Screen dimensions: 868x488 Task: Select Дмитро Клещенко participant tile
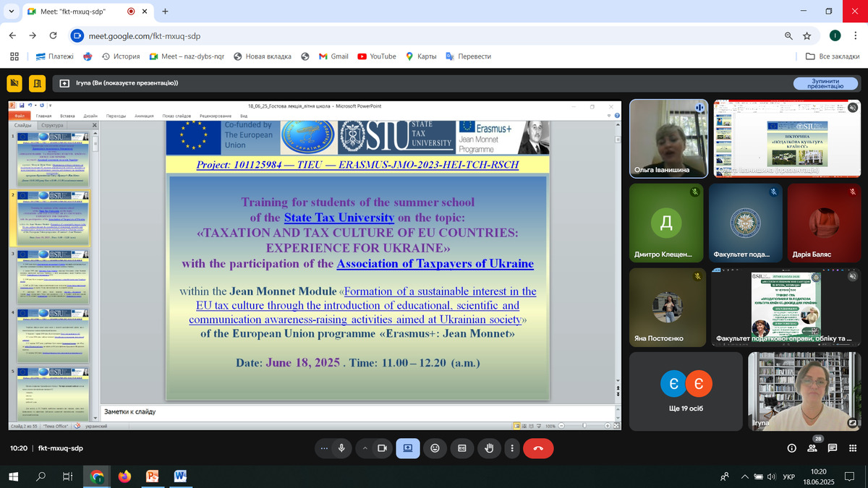click(x=666, y=223)
